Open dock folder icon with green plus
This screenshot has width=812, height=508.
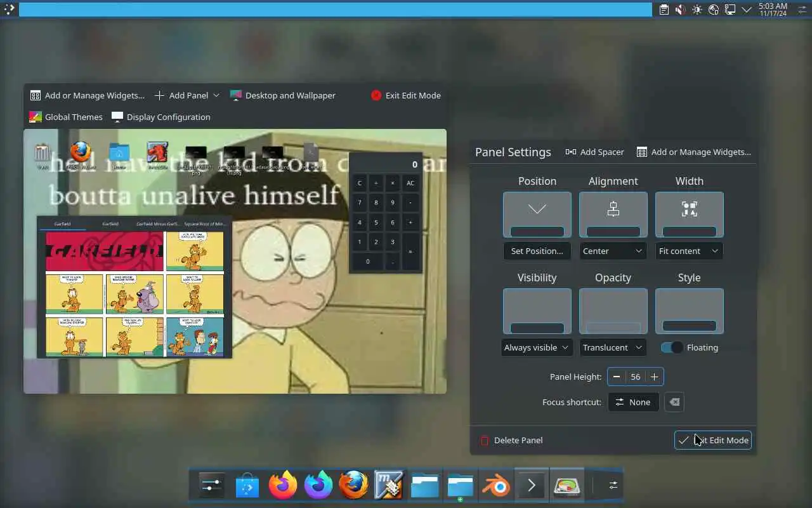pyautogui.click(x=461, y=486)
